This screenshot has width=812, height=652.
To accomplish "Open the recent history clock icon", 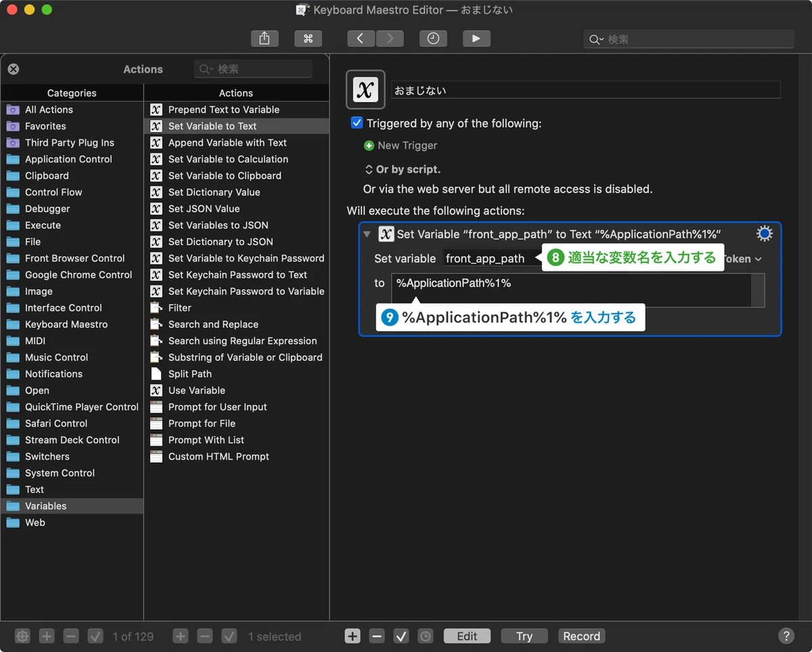I will point(433,39).
